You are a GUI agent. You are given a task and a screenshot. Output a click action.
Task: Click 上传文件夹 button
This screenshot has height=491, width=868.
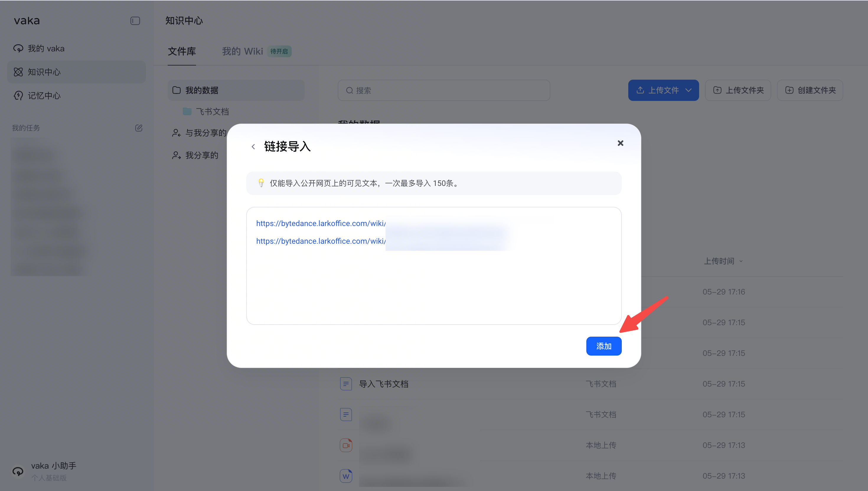(738, 90)
